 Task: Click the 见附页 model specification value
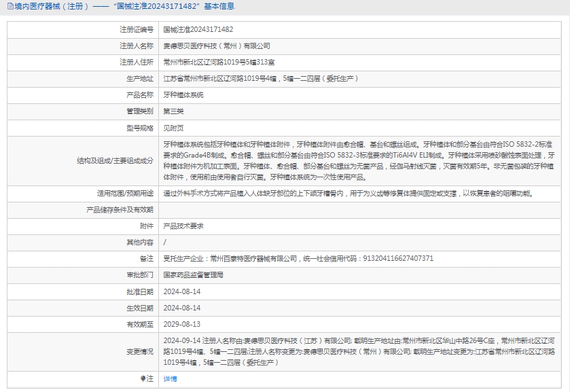(x=174, y=128)
